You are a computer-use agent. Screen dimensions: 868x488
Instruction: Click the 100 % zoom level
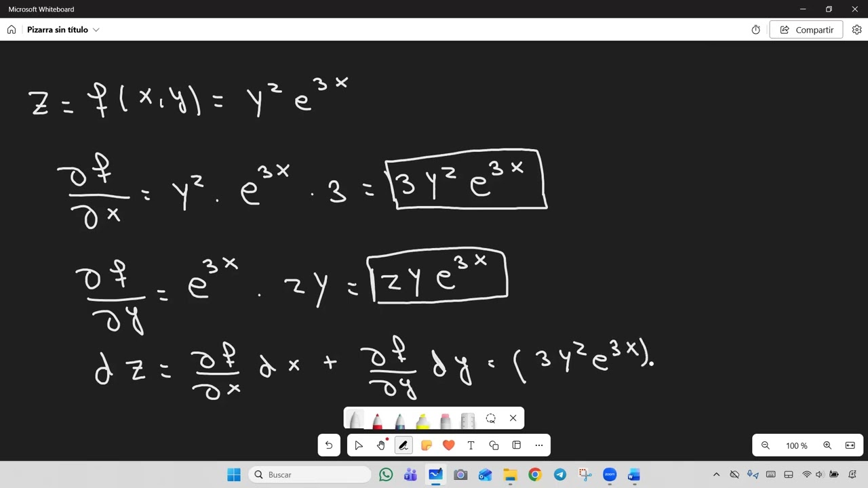797,445
